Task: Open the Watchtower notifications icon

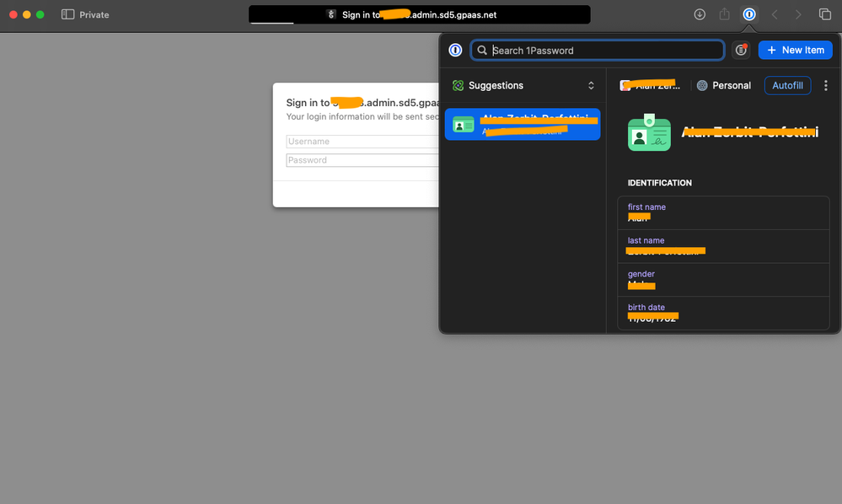Action: [x=741, y=51]
